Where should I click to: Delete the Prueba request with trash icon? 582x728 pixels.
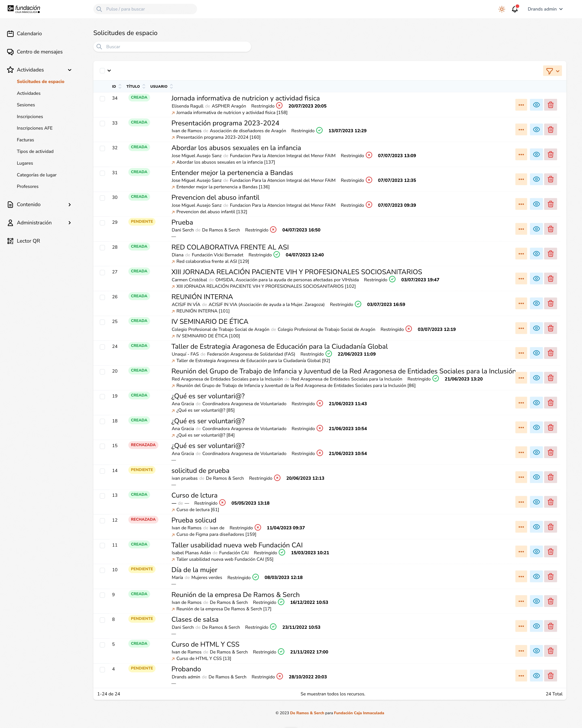(x=550, y=229)
